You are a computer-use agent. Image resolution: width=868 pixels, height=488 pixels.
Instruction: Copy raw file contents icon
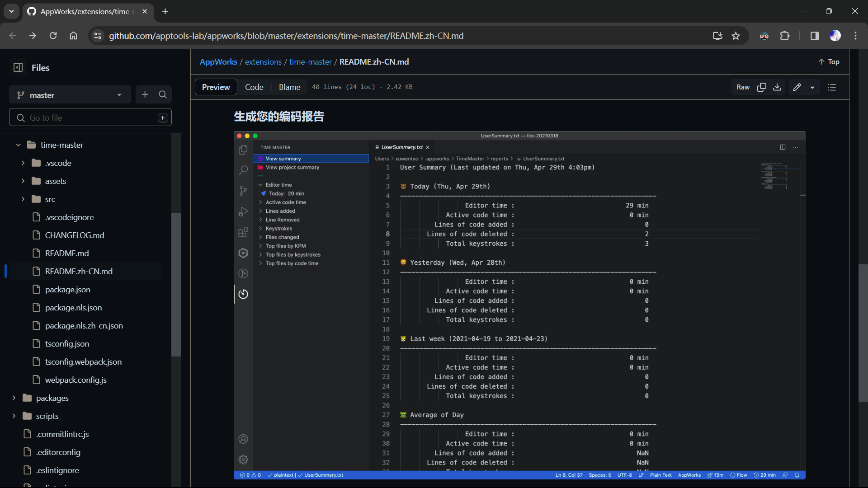coord(762,87)
